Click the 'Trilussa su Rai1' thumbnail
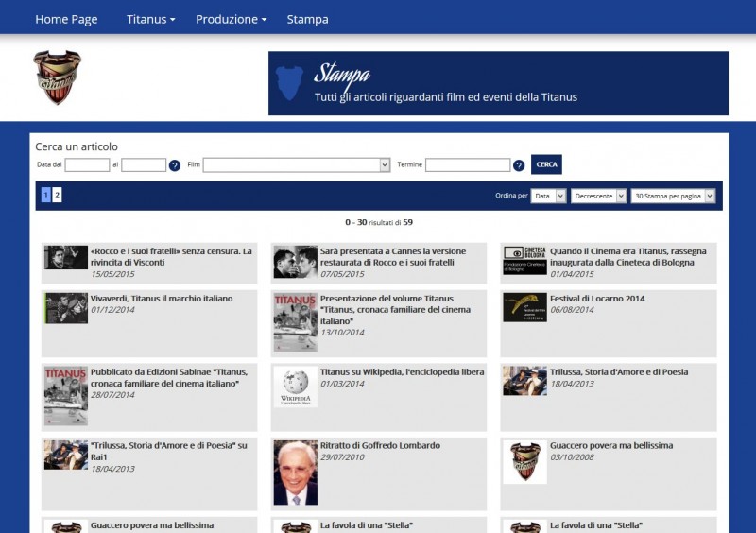756x533 pixels. pyautogui.click(x=66, y=455)
